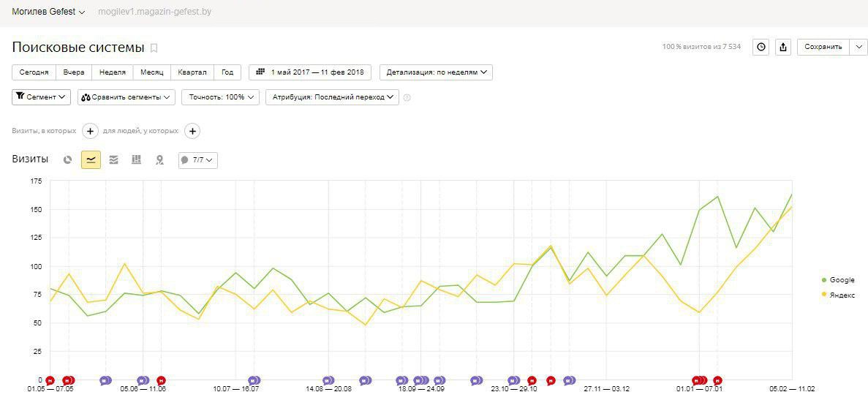
Task: Switch to stacked area chart view
Action: click(113, 160)
